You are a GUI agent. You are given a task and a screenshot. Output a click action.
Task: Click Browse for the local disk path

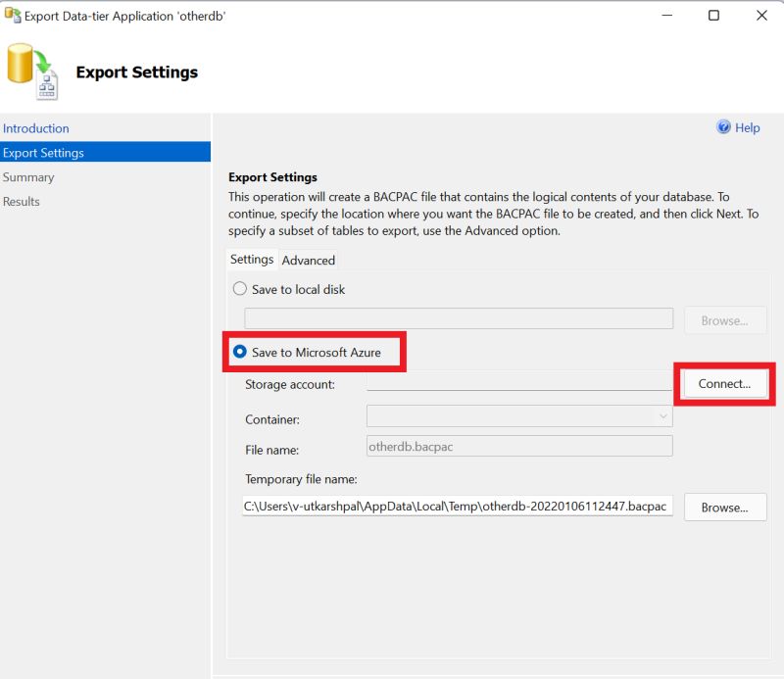click(725, 318)
